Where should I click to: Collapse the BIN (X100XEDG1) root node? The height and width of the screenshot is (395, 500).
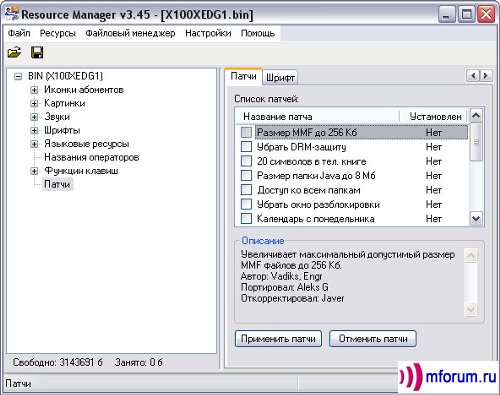(x=18, y=76)
